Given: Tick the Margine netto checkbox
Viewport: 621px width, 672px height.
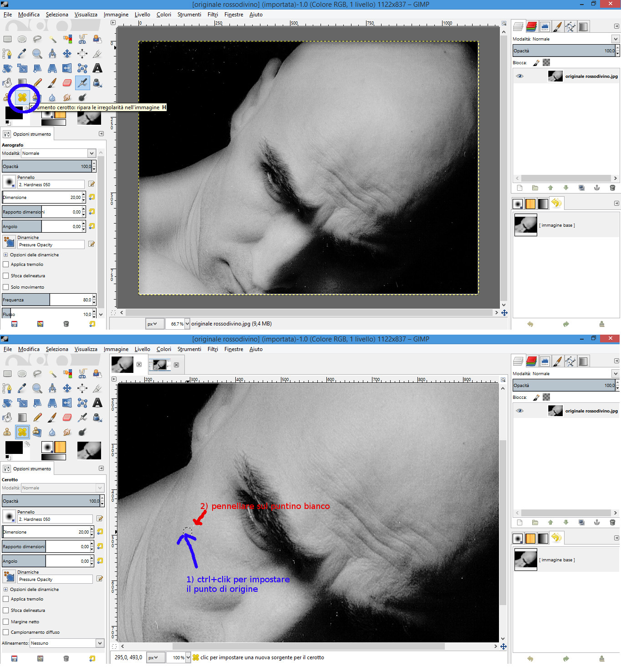Looking at the screenshot, I should point(6,622).
